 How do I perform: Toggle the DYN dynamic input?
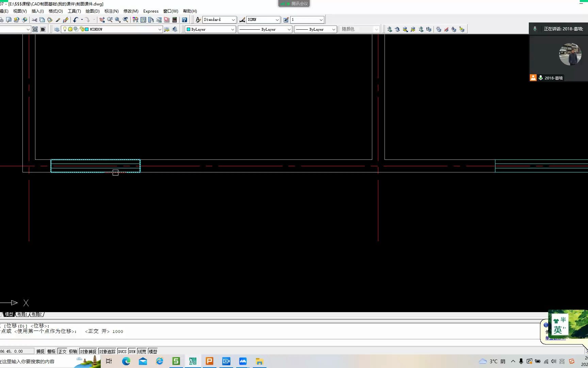tap(132, 351)
